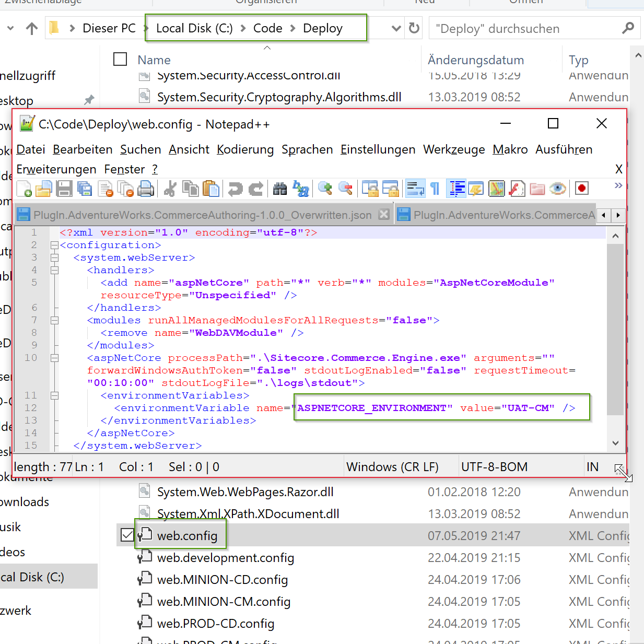Click the Print toolbar icon

tap(146, 188)
